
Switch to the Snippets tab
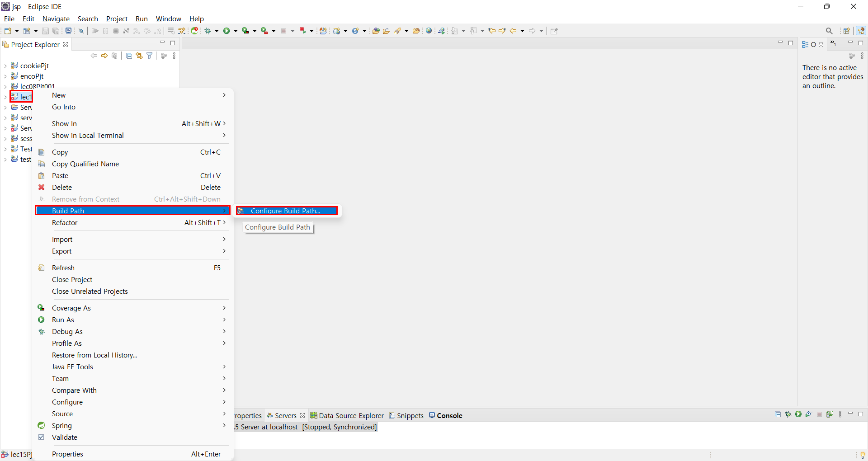[406, 415]
